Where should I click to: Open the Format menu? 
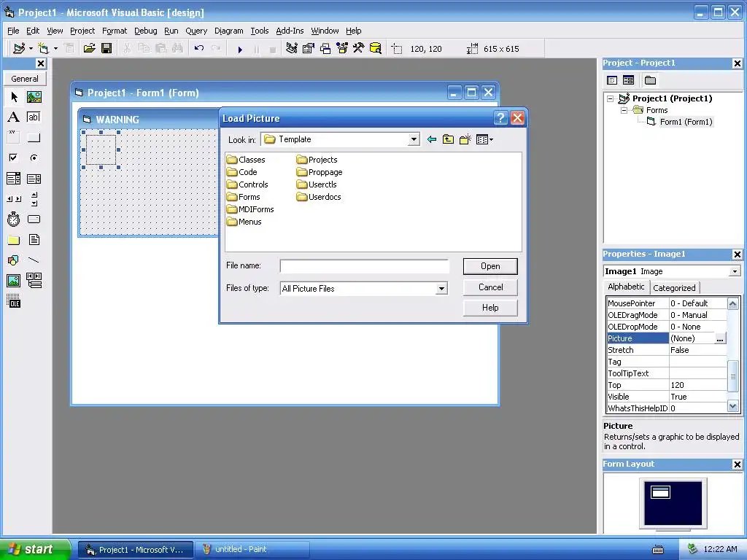[115, 31]
